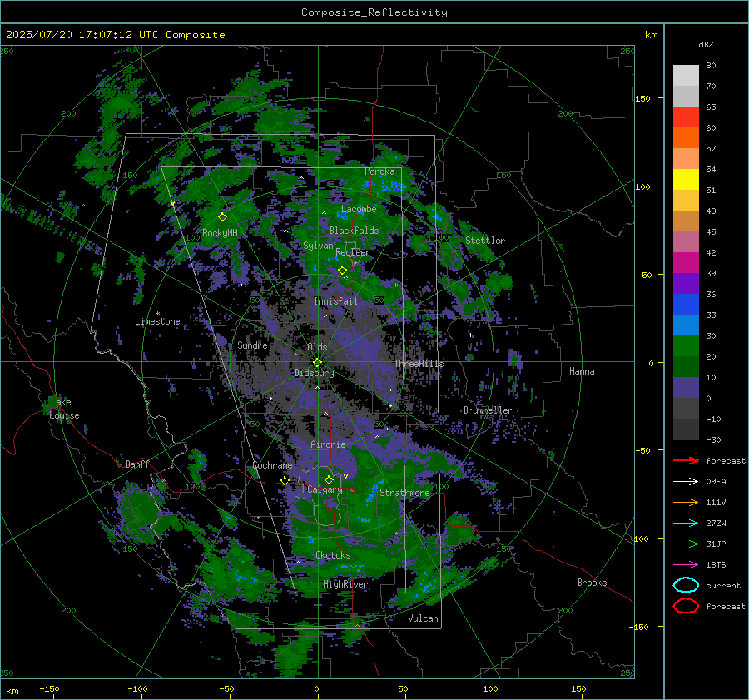Click the Ponoka city label
This screenshot has height=700, width=749.
tap(379, 171)
